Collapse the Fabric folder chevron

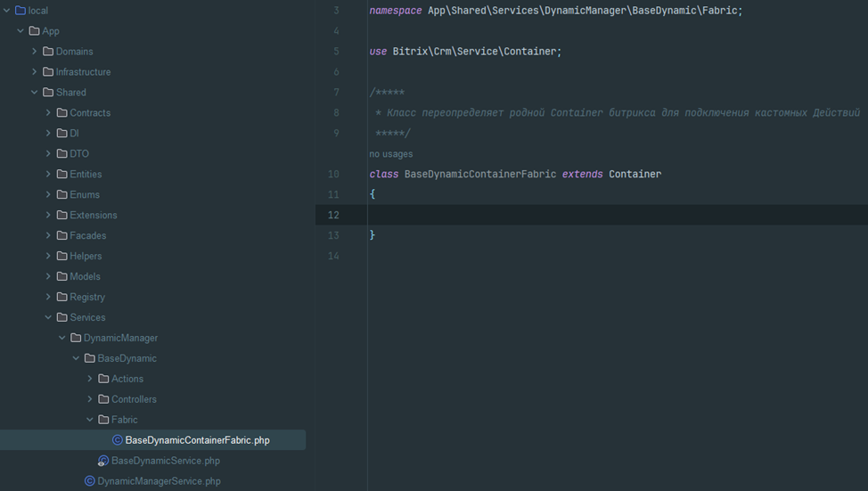point(90,420)
